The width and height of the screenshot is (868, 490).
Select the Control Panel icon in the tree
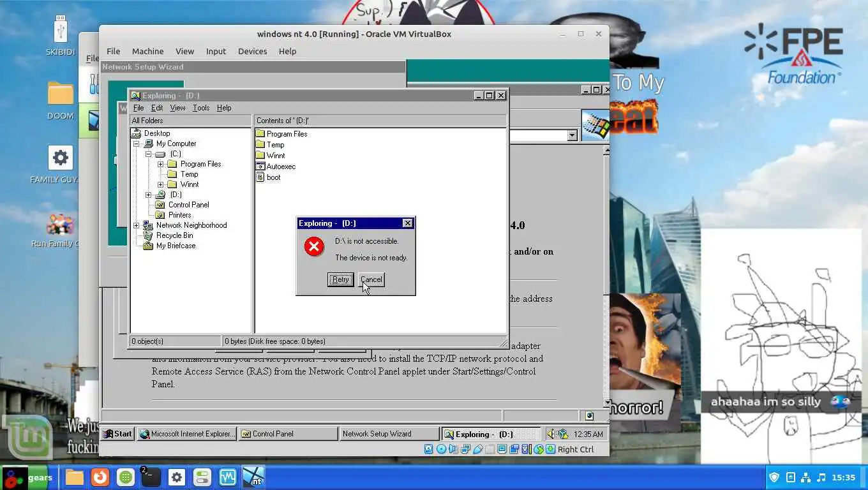pyautogui.click(x=160, y=205)
